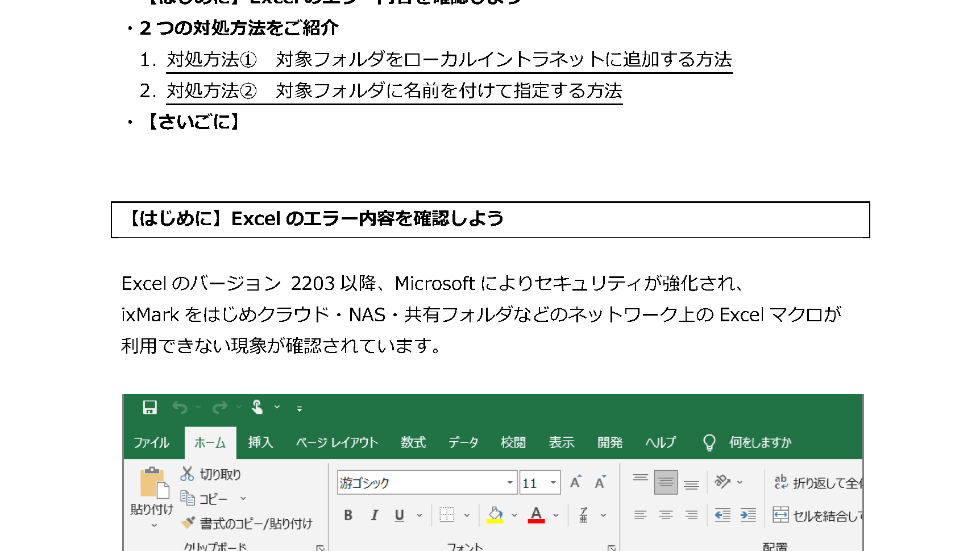
Task: Click the decrease indent icon
Action: (722, 515)
